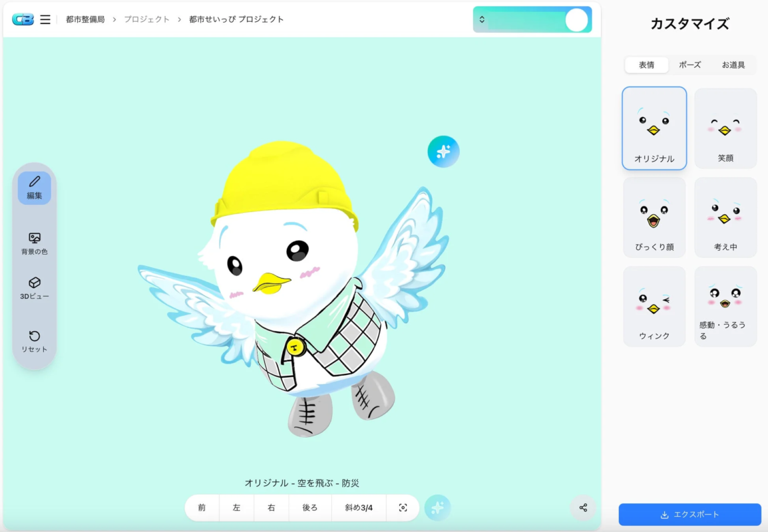Click the sparkle AI icon near the character
The image size is (768, 532).
443,151
